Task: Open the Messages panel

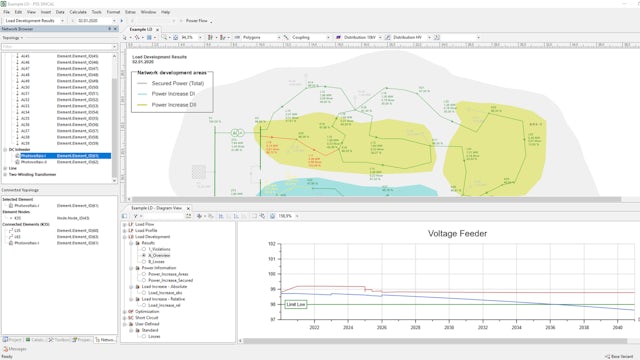Action: pos(15,349)
